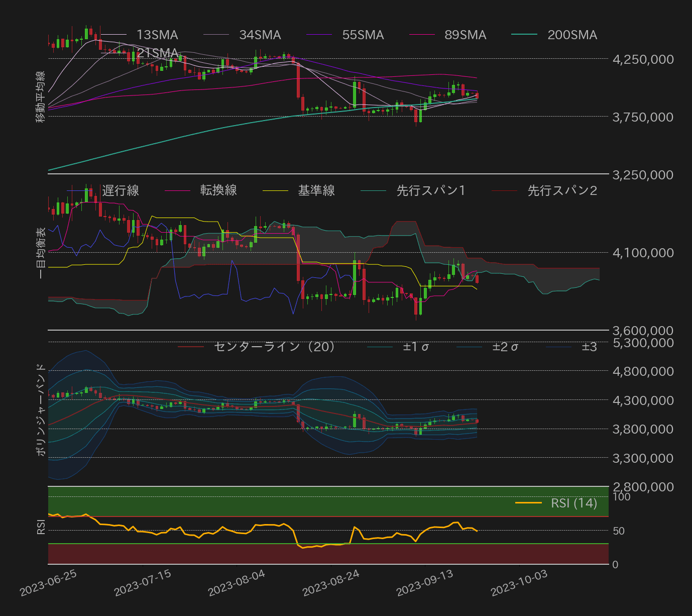Click the 13SMA white line sample icon
692x616 pixels.
coord(113,35)
